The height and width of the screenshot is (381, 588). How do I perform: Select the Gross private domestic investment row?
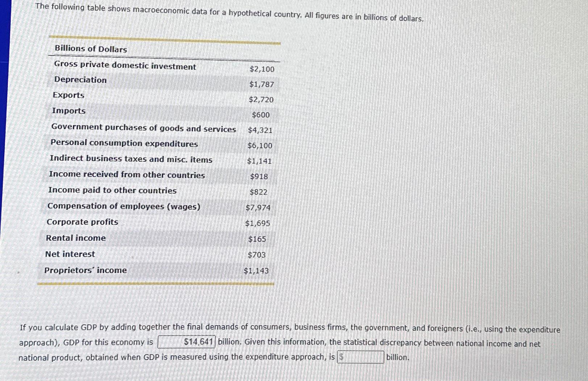pos(124,67)
